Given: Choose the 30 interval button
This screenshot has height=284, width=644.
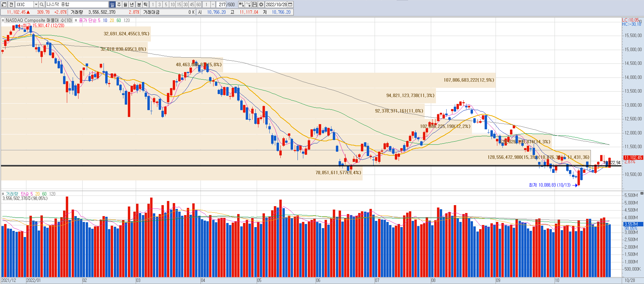Looking at the screenshot, I should point(185,4).
